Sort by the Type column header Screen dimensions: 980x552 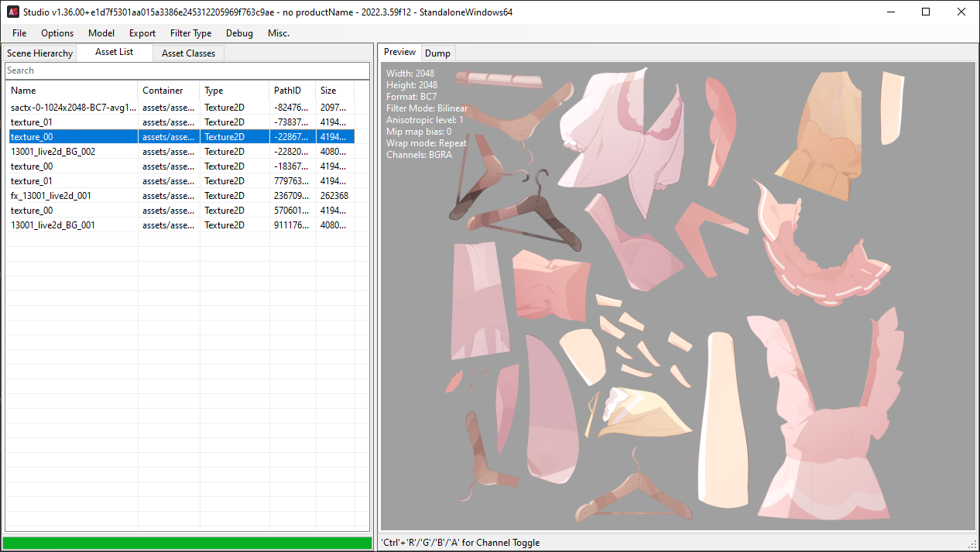(235, 91)
